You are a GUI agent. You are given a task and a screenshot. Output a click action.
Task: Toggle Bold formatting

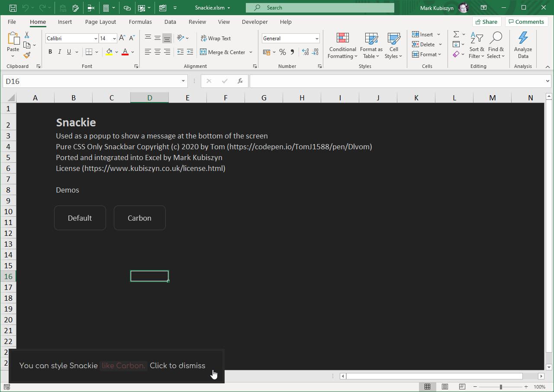point(50,52)
